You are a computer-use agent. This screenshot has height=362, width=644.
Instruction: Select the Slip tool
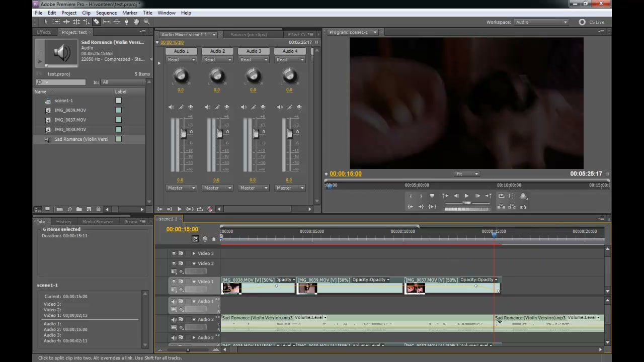click(x=106, y=22)
